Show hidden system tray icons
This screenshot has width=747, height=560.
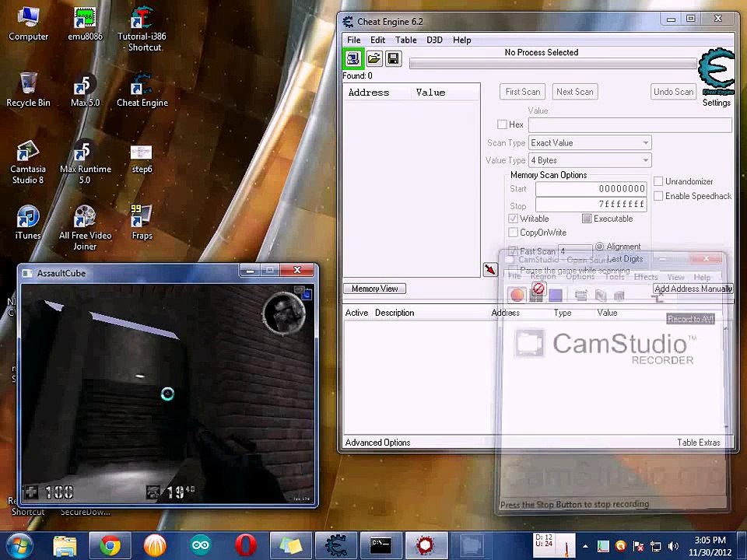point(585,546)
